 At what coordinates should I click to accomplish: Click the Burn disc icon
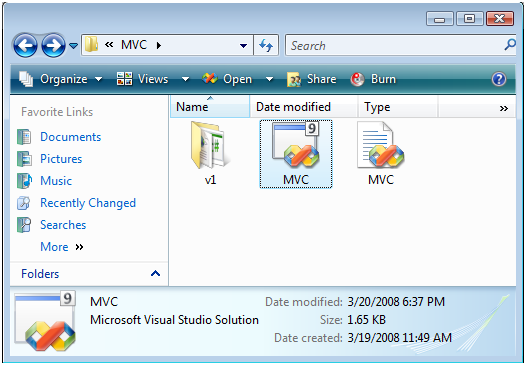(357, 80)
